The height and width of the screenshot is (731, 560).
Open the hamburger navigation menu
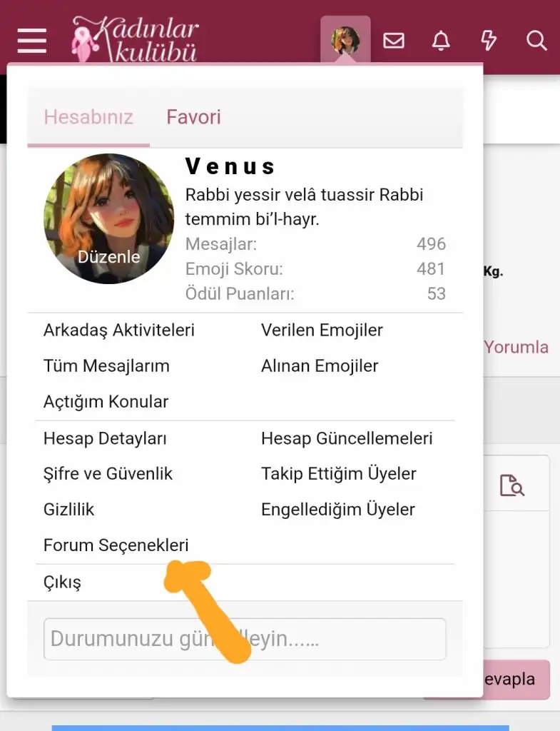click(31, 41)
